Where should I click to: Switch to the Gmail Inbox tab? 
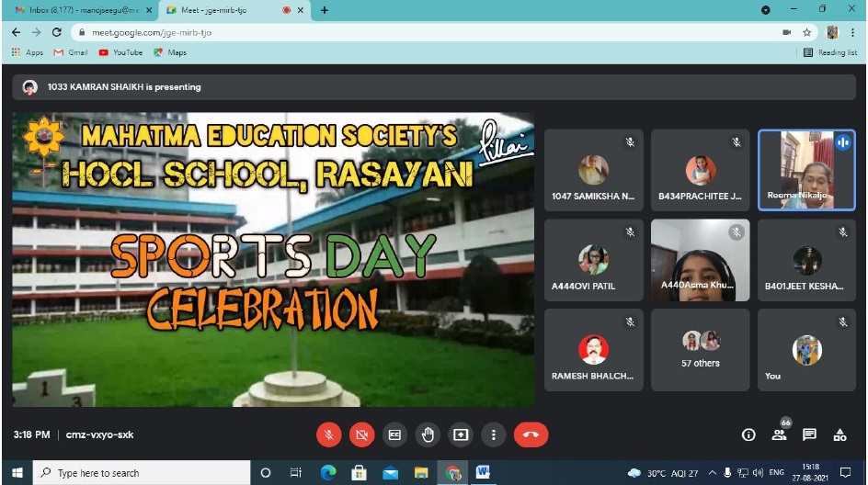83,10
